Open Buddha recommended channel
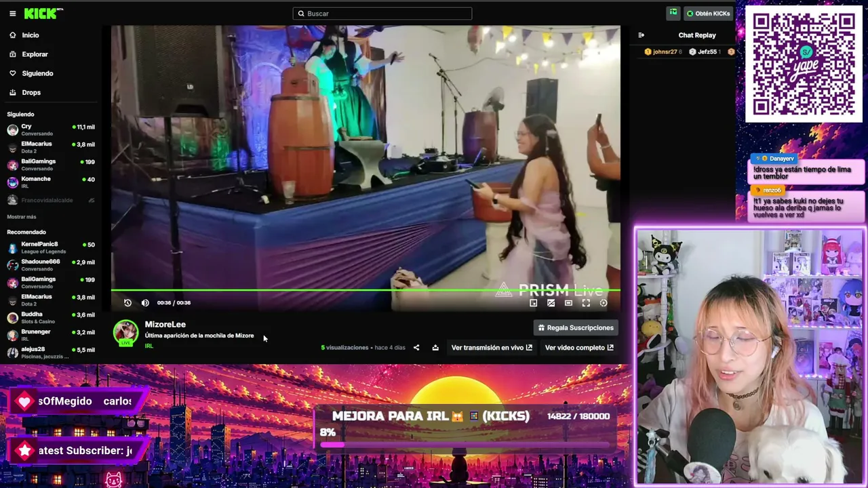The image size is (868, 488). click(50, 318)
